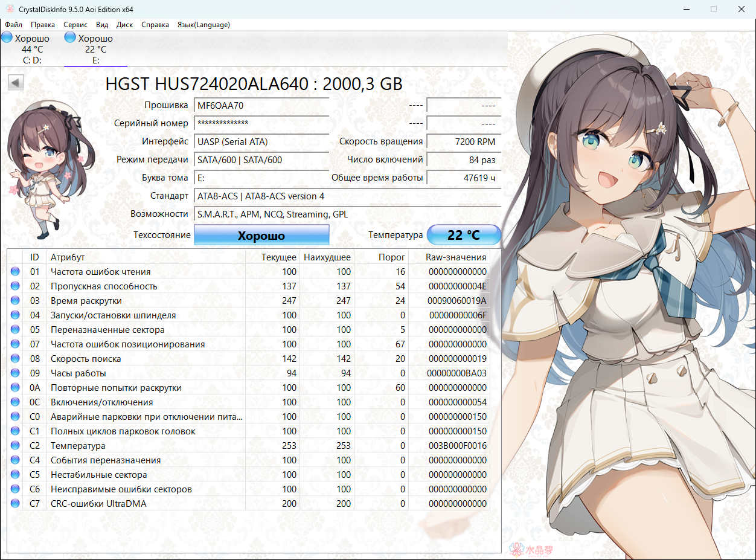The height and width of the screenshot is (560, 756).
Task: Click the 22 °C temperature button
Action: [x=463, y=235]
